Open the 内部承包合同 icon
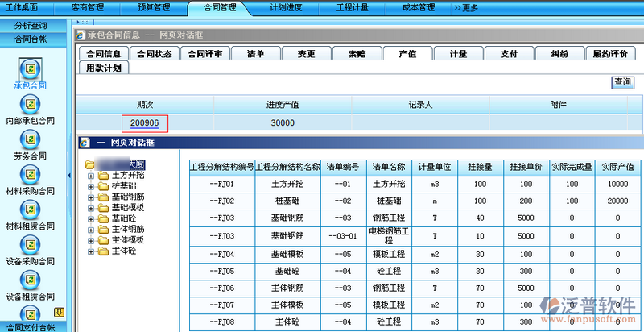This screenshot has height=332, width=644. [x=30, y=104]
